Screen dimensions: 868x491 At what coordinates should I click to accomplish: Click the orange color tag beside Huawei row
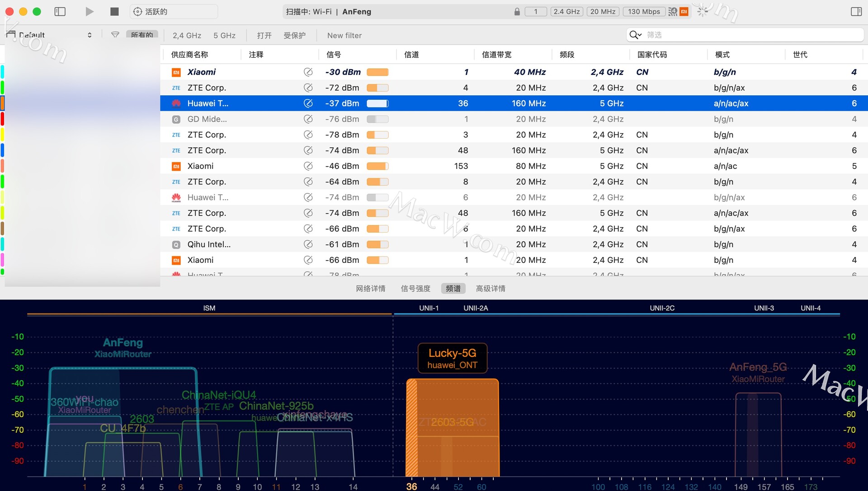coord(2,103)
